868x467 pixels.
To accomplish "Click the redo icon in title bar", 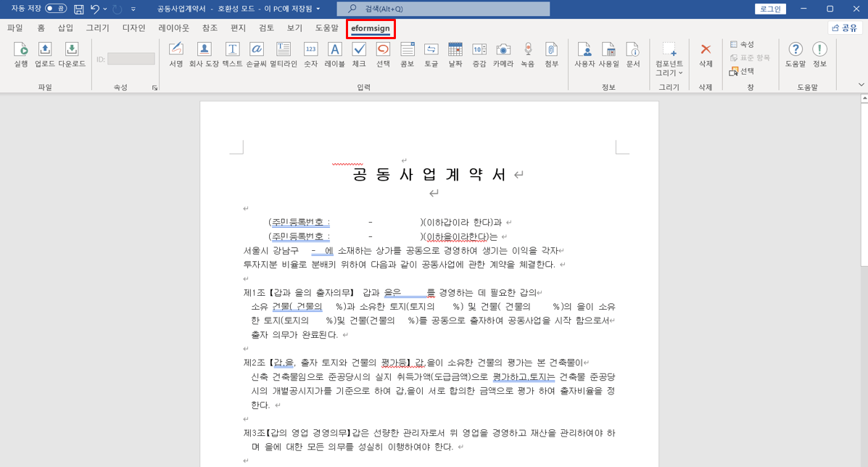I will 117,9.
